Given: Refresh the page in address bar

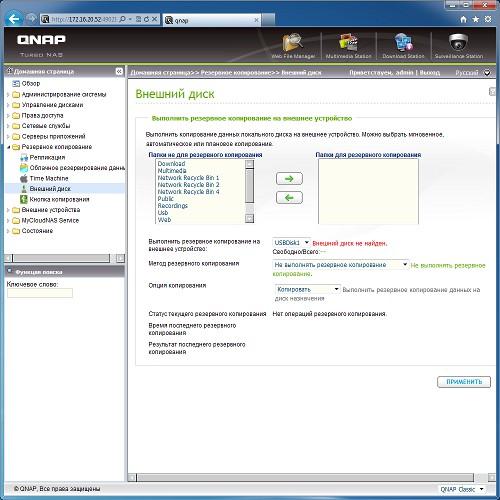Looking at the screenshot, I should coord(146,19).
